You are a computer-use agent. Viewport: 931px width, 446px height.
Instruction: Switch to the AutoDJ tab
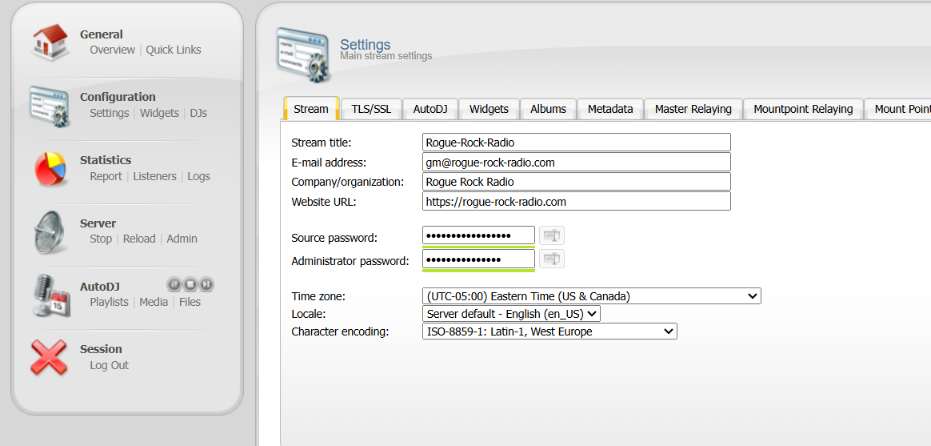[x=430, y=109]
